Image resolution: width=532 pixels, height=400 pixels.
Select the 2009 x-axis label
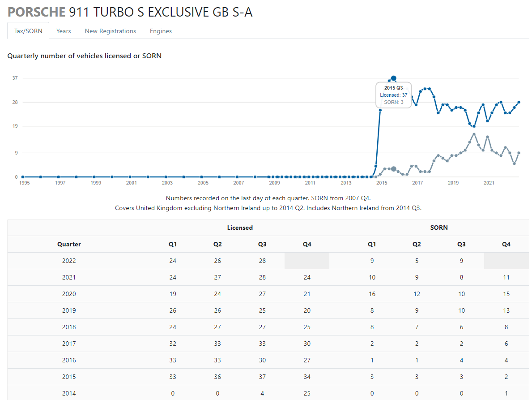pyautogui.click(x=274, y=183)
